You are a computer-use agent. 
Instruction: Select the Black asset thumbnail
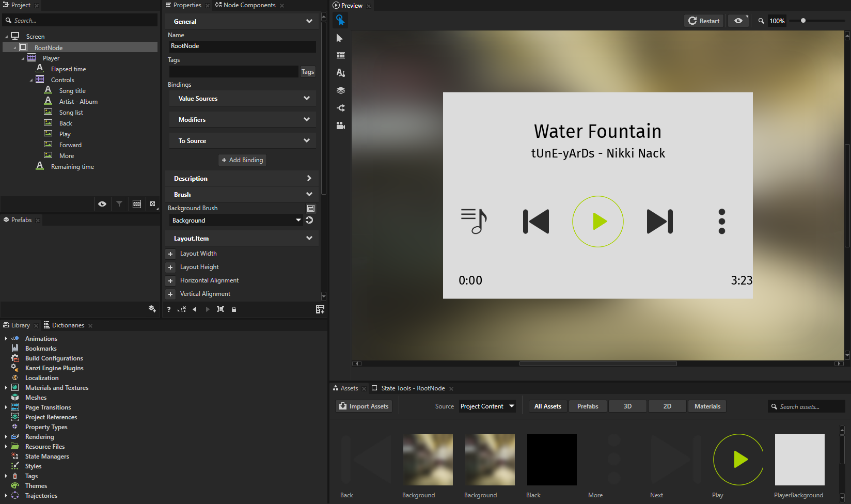[551, 460]
